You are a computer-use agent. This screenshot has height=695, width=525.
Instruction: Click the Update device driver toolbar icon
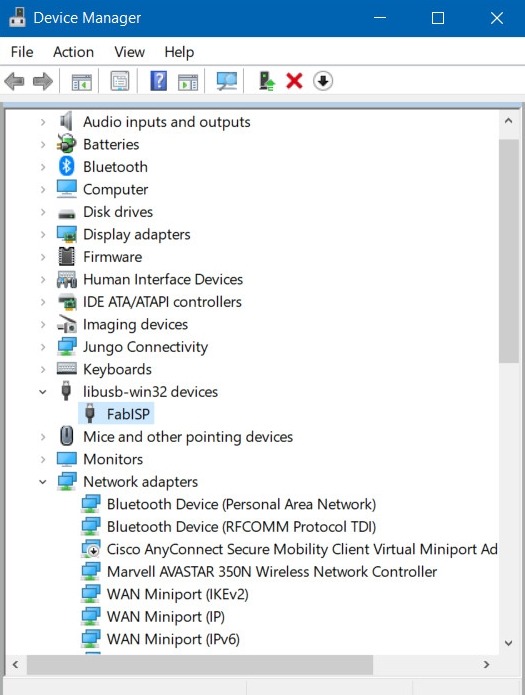tap(266, 81)
